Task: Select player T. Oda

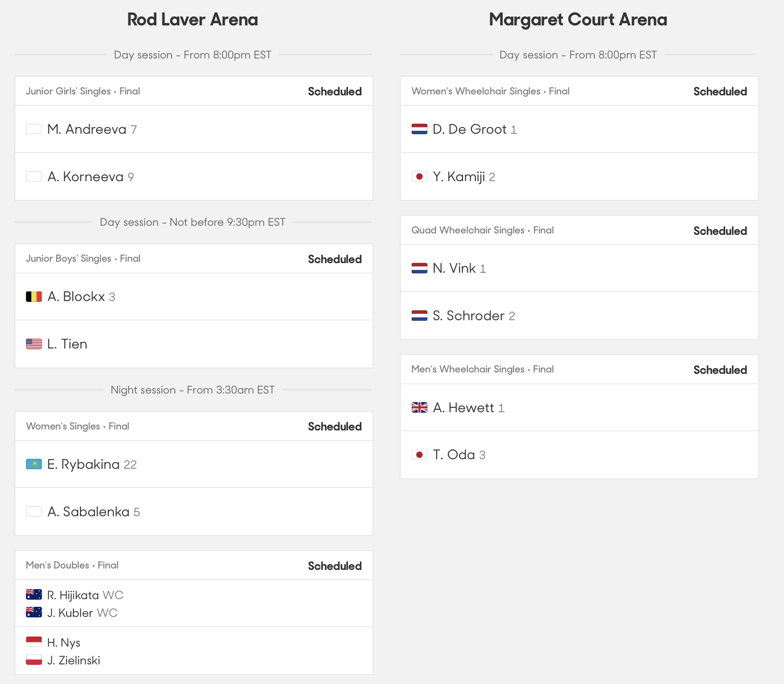Action: click(454, 455)
